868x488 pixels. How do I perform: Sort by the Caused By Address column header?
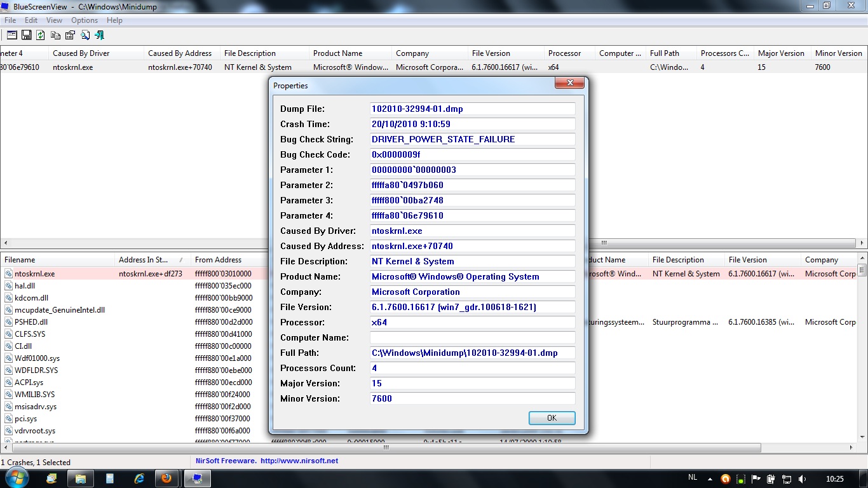click(182, 53)
